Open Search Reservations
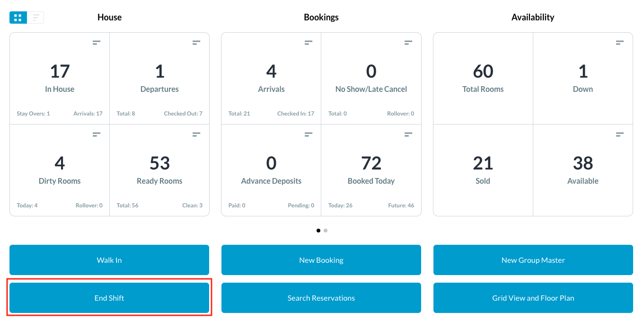This screenshot has height=321, width=644. point(321,298)
